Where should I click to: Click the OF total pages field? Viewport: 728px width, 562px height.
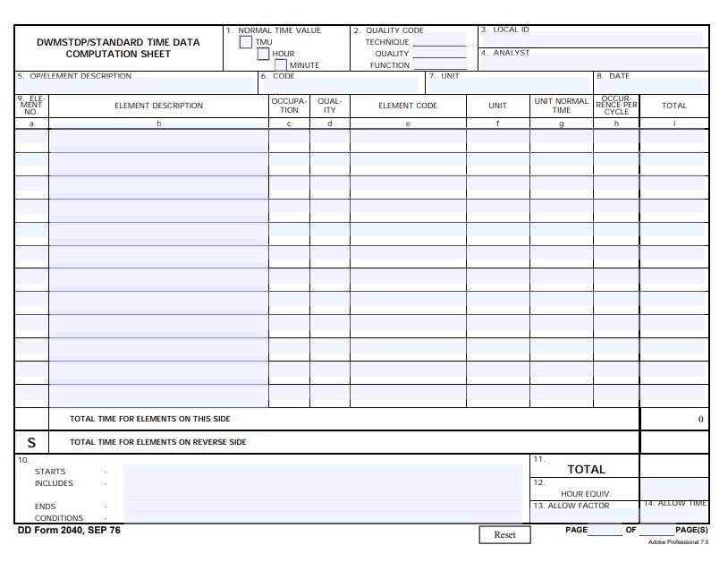point(656,530)
